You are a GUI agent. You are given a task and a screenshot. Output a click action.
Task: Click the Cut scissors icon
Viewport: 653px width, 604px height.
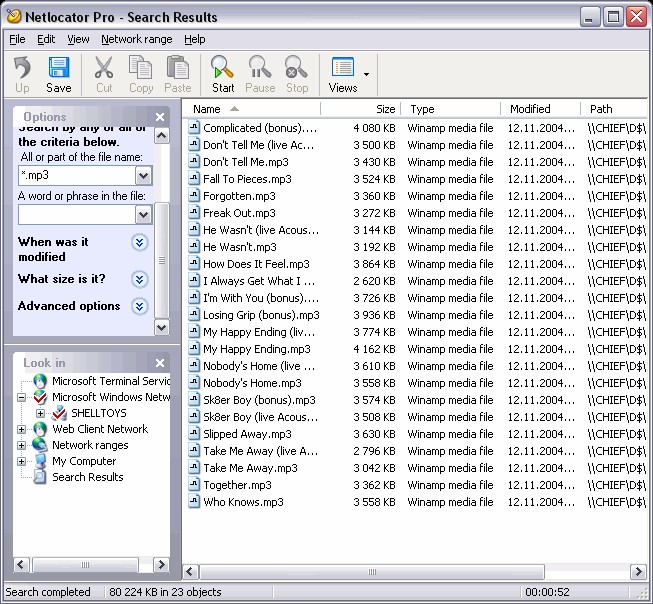104,67
